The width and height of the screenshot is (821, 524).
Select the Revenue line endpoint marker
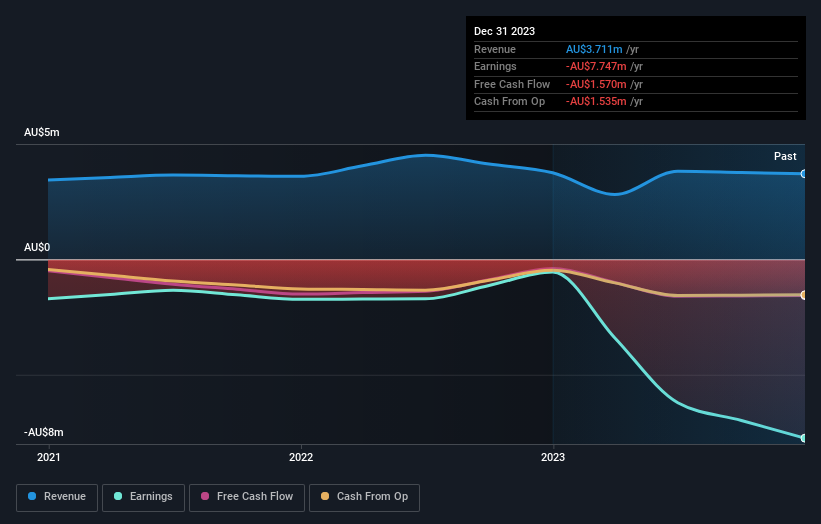pos(804,174)
